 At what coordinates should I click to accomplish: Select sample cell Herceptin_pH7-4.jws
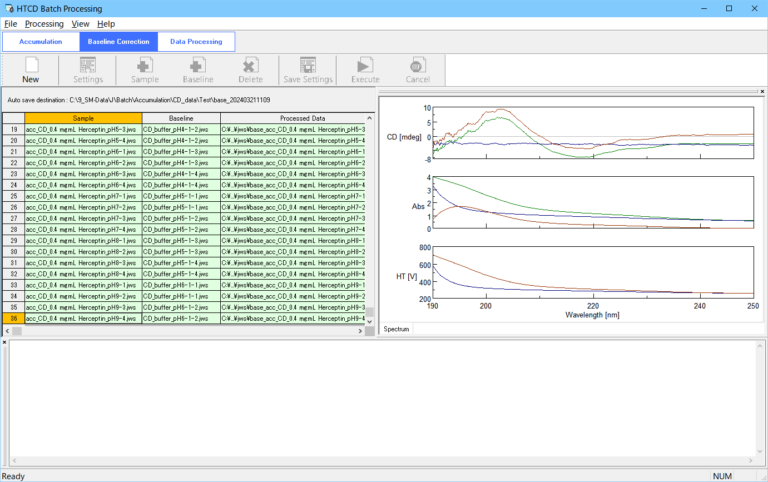83,229
